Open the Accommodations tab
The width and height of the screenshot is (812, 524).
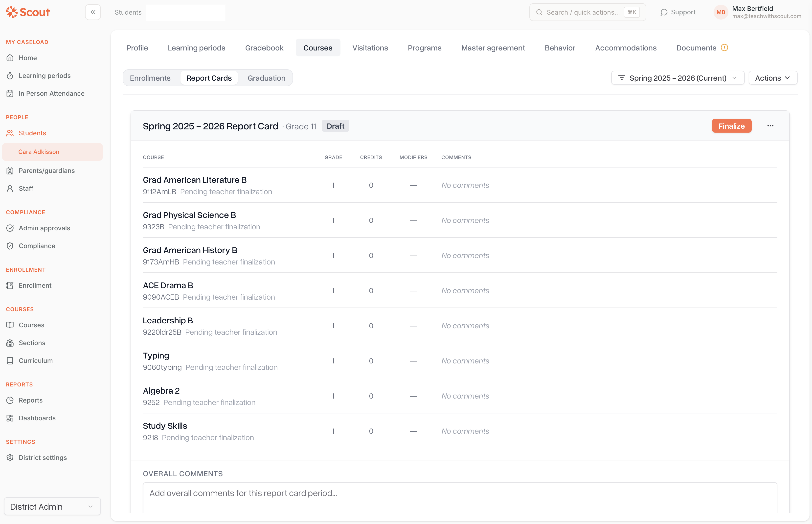[x=626, y=48]
